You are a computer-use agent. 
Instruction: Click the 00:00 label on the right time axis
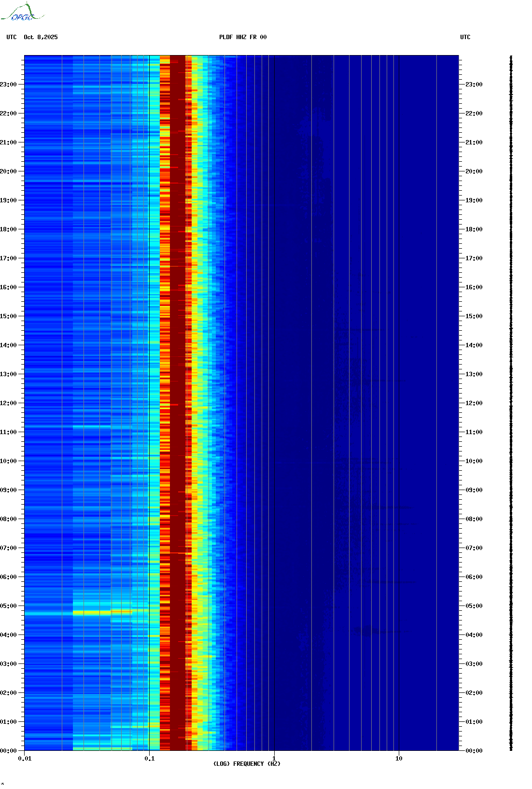point(474,751)
